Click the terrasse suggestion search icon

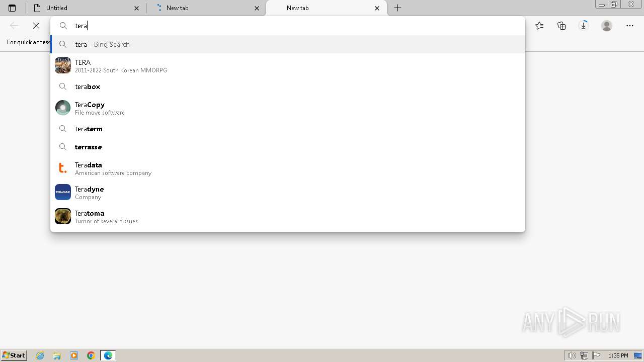(63, 147)
